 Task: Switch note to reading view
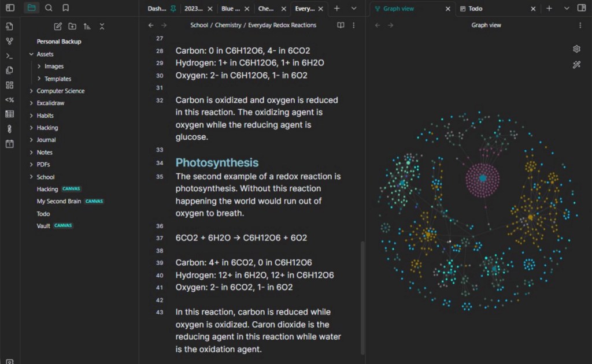pos(341,25)
